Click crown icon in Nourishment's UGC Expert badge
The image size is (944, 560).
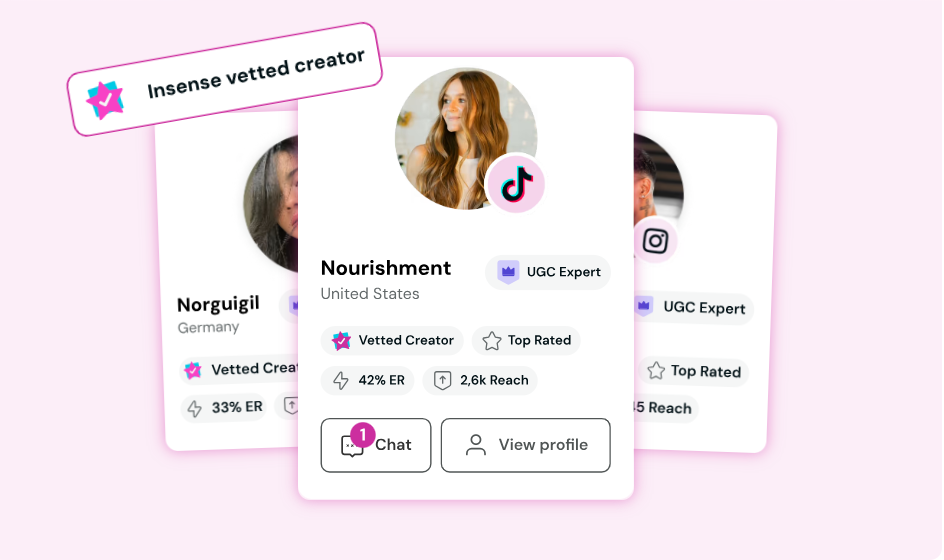coord(508,272)
